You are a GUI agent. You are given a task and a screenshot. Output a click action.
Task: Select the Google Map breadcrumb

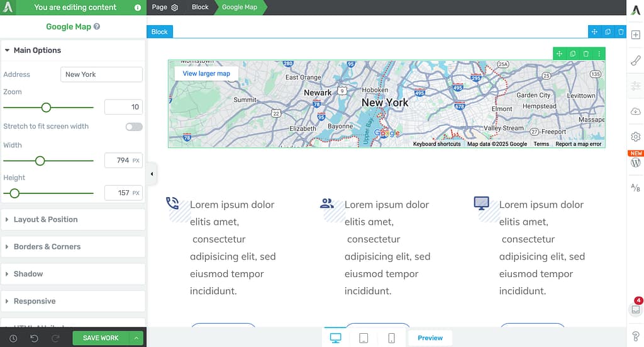click(x=240, y=7)
